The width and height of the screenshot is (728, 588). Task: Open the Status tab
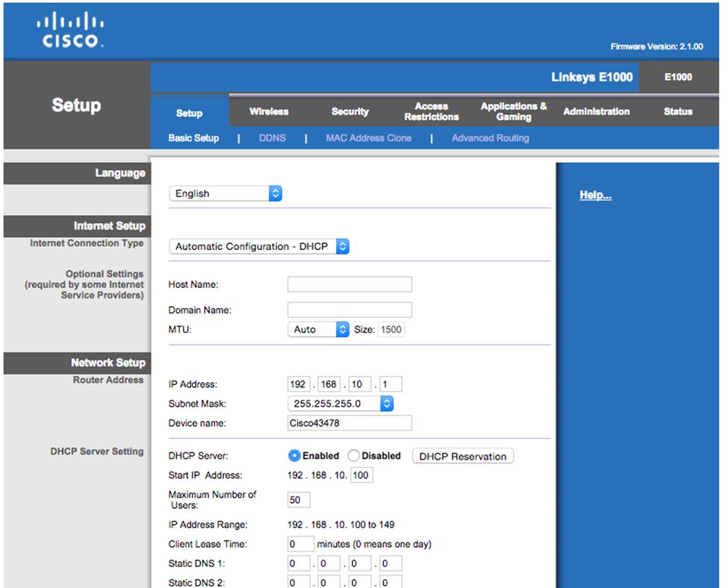coord(678,111)
